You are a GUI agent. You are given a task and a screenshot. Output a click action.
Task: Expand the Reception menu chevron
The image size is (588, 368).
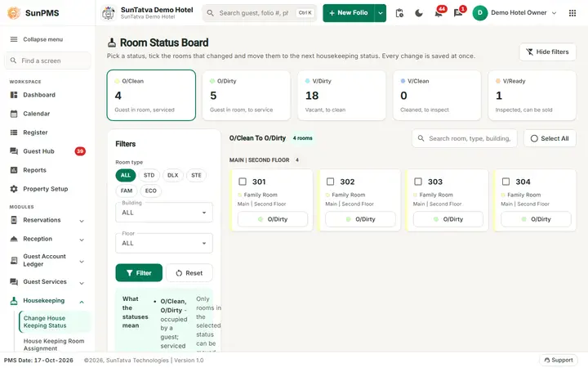point(82,240)
